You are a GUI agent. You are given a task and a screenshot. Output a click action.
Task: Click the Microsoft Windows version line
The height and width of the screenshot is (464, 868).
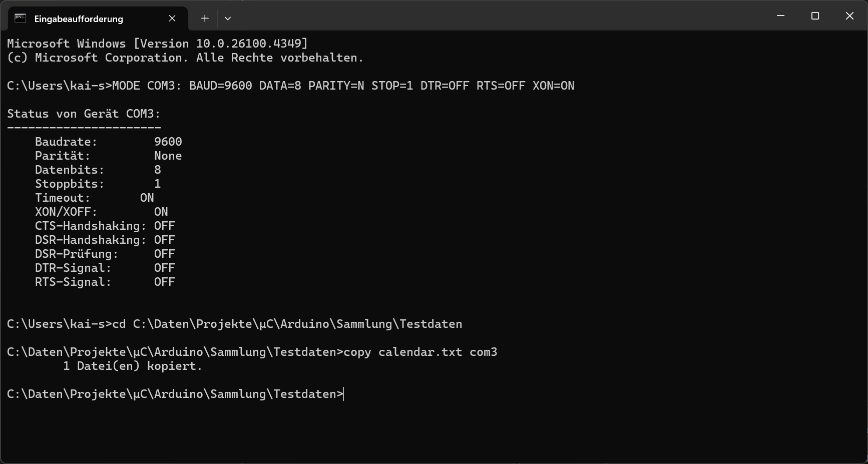[x=158, y=44]
